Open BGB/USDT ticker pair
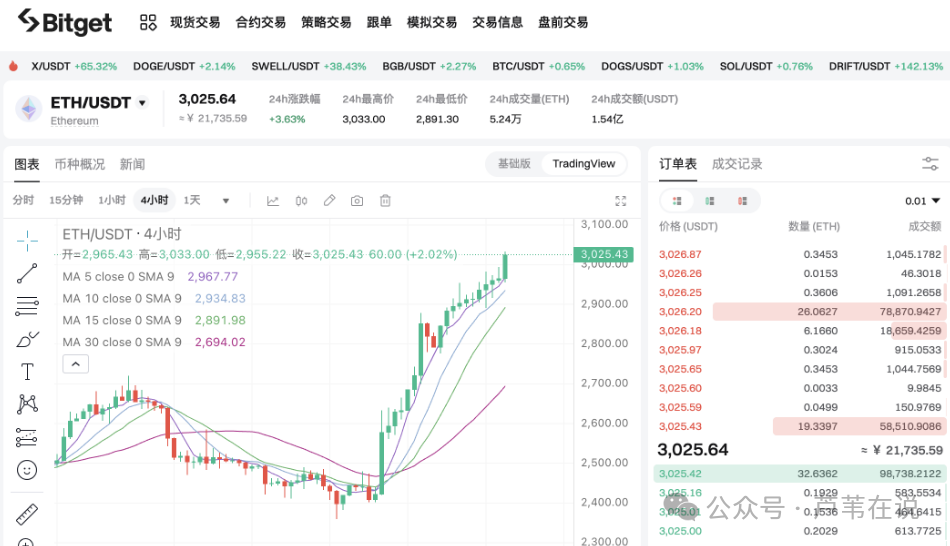The height and width of the screenshot is (546, 950). click(x=429, y=66)
